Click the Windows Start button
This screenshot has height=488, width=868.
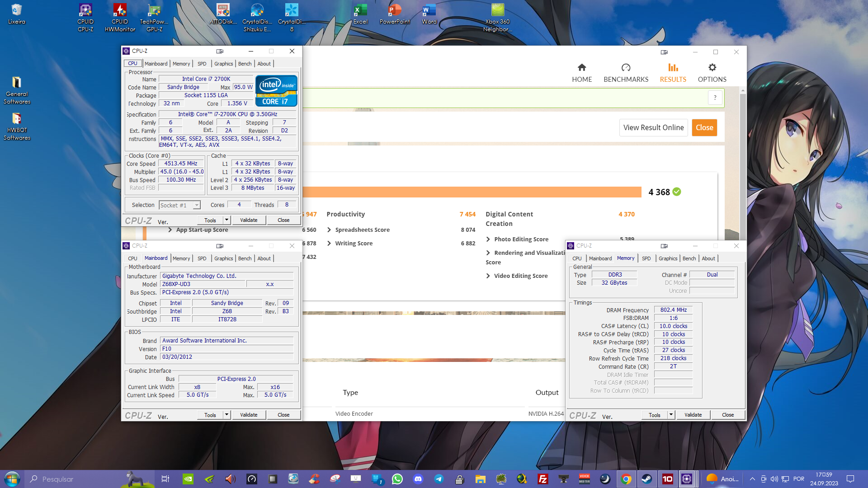point(12,479)
